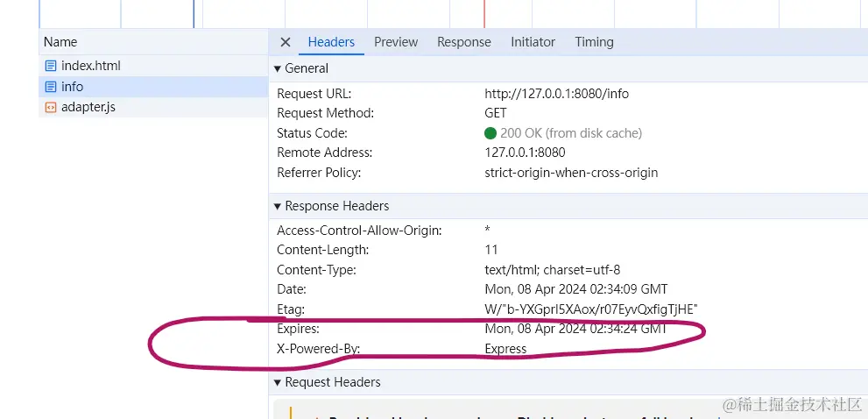Click the Expires header value
The width and height of the screenshot is (868, 419).
[575, 329]
